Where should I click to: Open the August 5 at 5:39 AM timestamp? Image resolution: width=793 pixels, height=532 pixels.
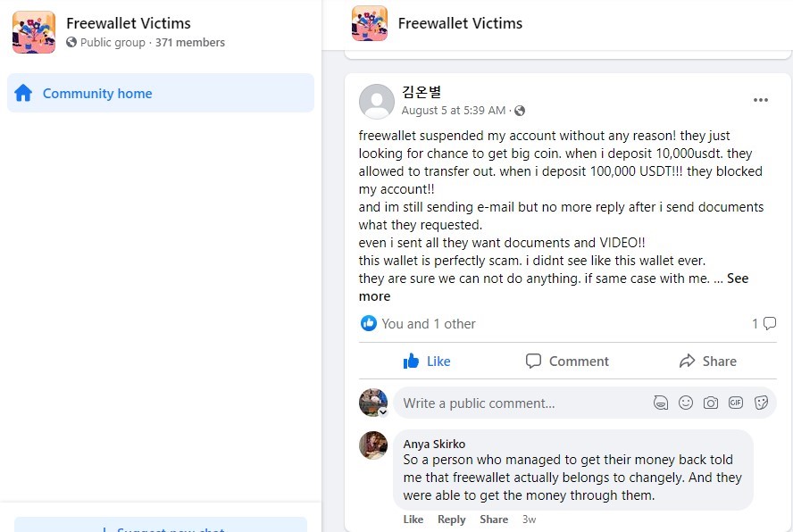[x=453, y=111]
